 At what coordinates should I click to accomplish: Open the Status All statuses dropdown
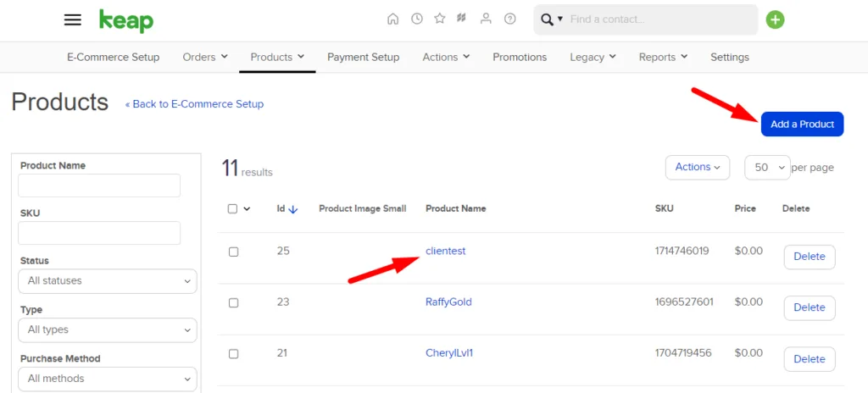coord(108,281)
